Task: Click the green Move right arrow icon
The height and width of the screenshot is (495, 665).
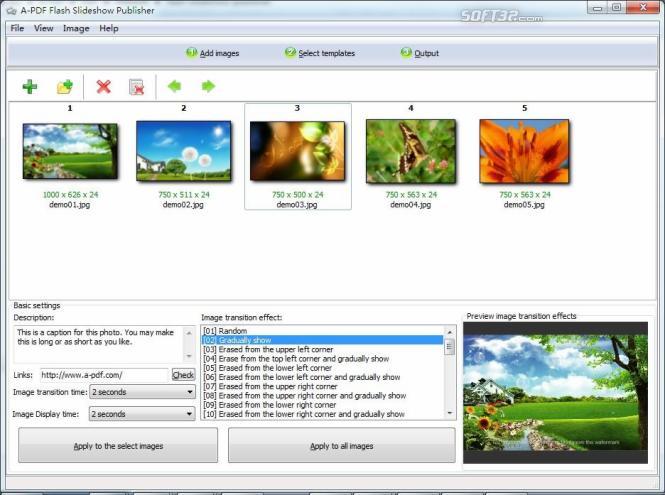Action: coord(208,86)
